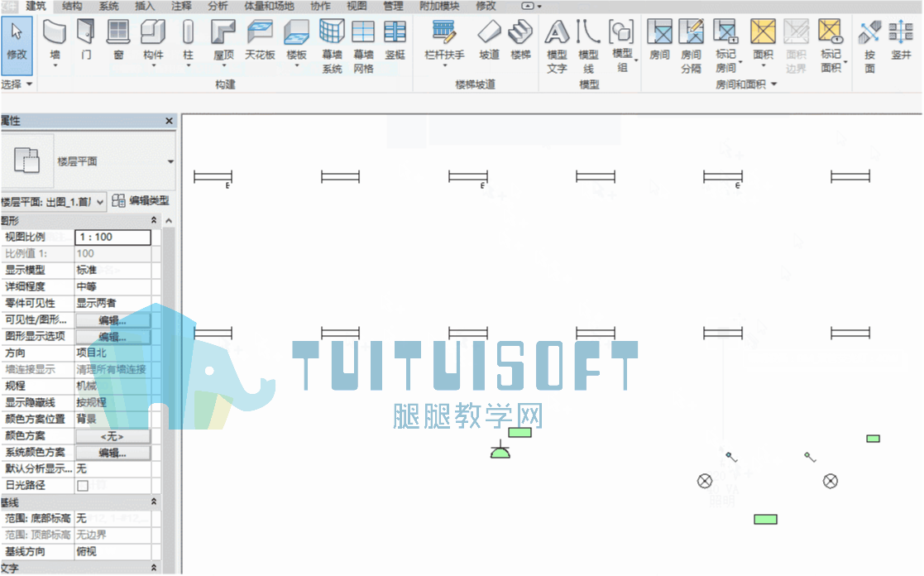Select the 模型组 (Model Group) tool
This screenshot has width=924, height=576.
coord(622,46)
